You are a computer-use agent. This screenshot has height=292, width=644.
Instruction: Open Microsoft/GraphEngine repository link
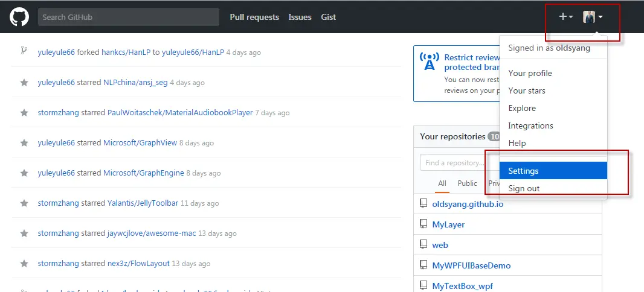point(143,173)
